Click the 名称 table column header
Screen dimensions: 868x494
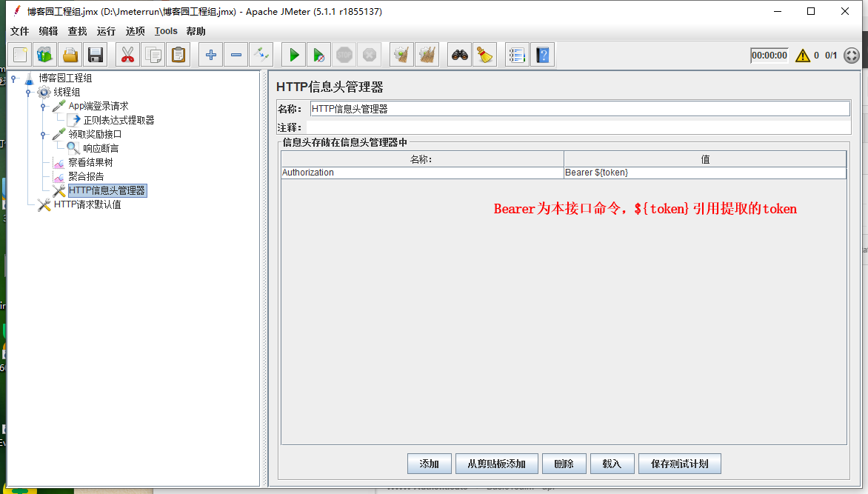point(422,159)
